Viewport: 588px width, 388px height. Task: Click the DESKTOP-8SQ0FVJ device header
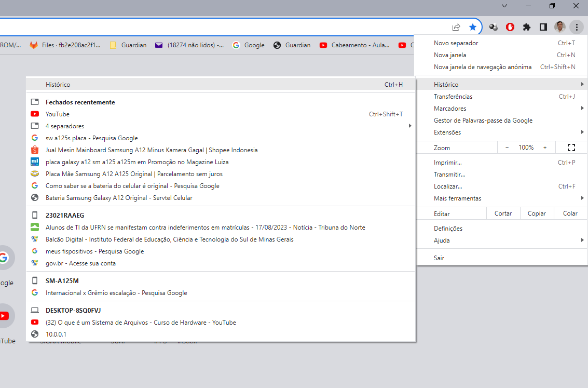221,310
